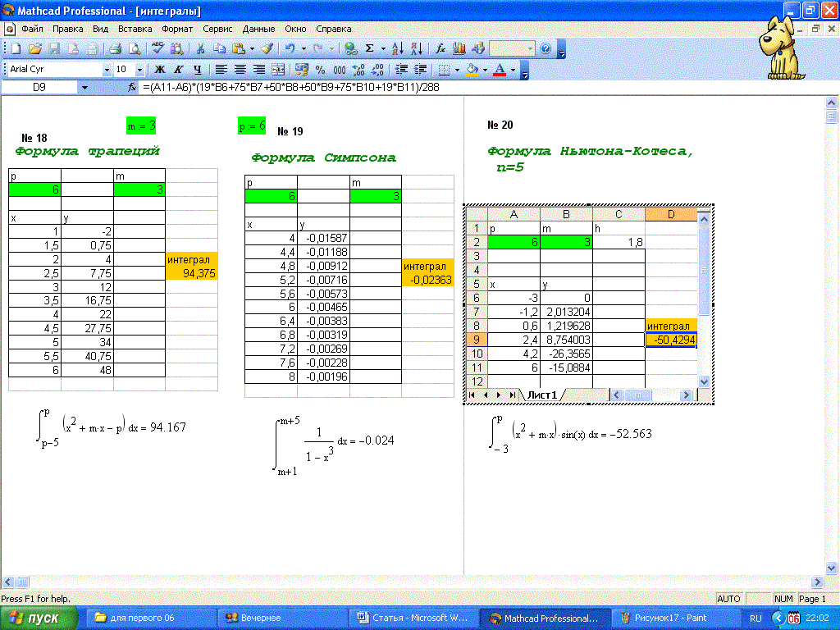Toggle bold formatting button
The width and height of the screenshot is (840, 630).
(x=160, y=70)
